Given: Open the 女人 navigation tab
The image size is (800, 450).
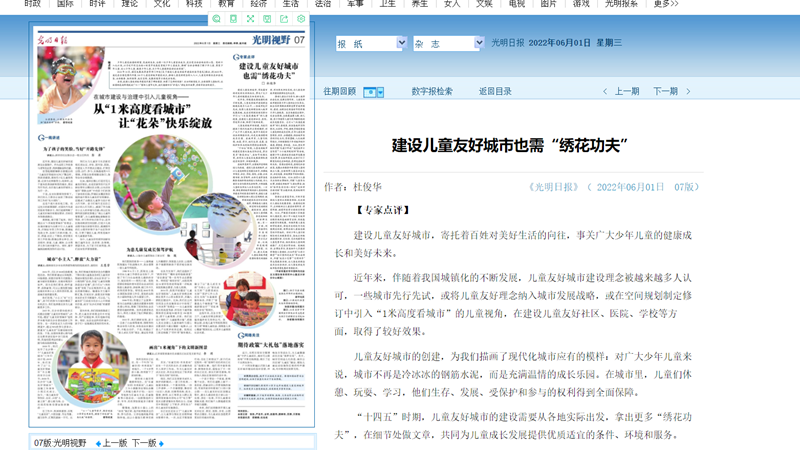Looking at the screenshot, I should (452, 4).
